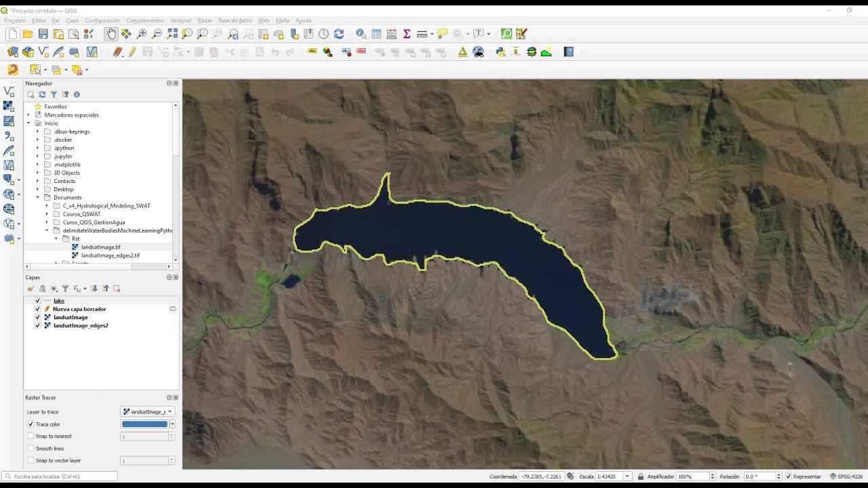Screen dimensions: 868x488
Task: Select the Zoom In magnifier tool
Action: [142, 34]
